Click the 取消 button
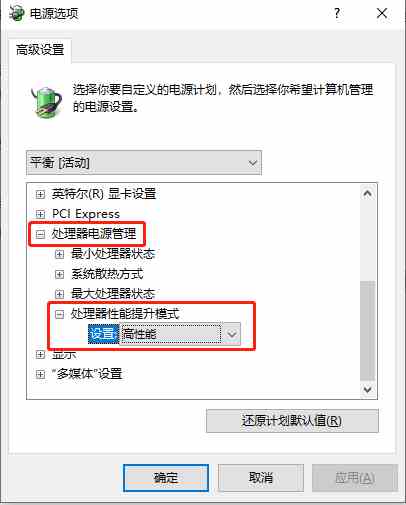 (261, 478)
